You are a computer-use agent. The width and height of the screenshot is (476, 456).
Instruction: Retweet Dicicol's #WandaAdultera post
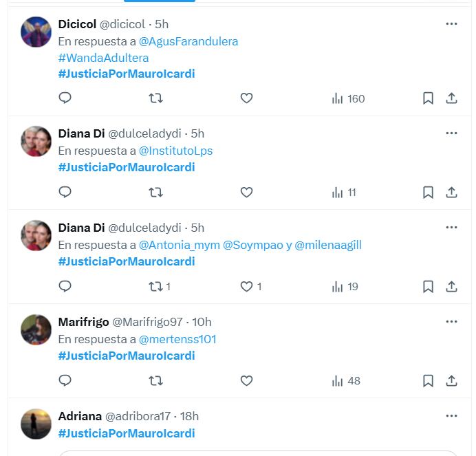click(x=156, y=98)
